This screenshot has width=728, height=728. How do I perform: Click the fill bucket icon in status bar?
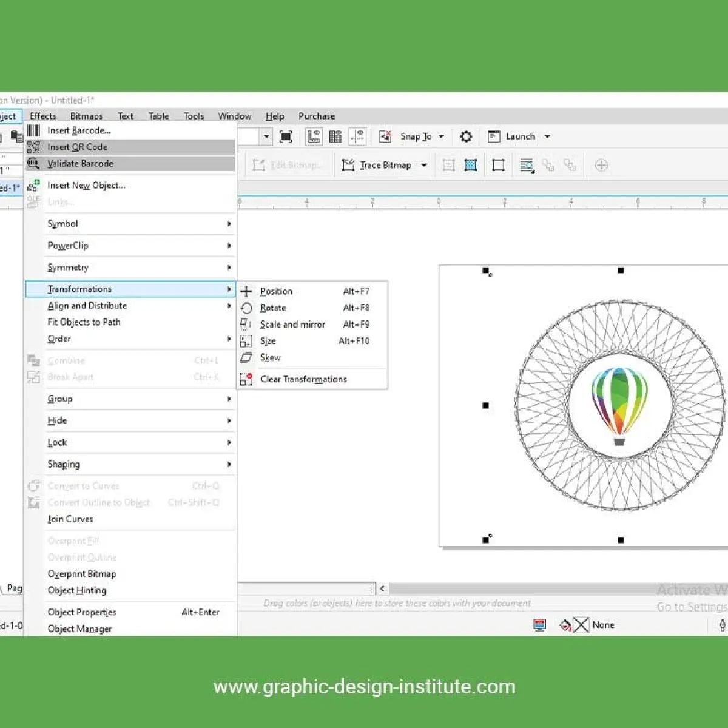coord(565,625)
